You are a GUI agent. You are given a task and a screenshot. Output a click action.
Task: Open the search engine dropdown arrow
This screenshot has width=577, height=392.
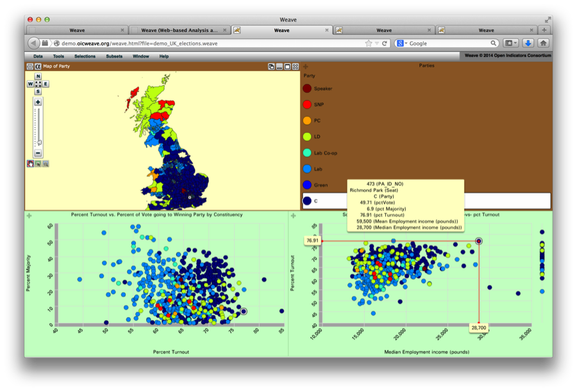click(406, 44)
